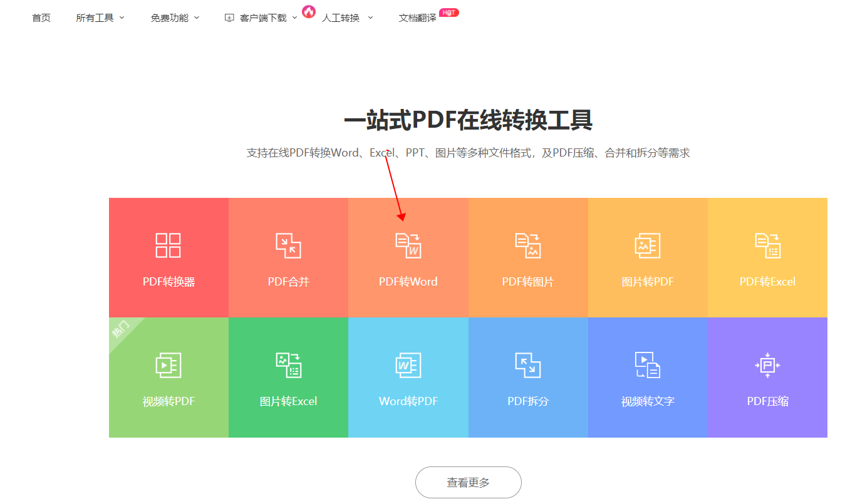Go to 首页 in navigation bar
This screenshot has height=504, width=855.
click(41, 18)
